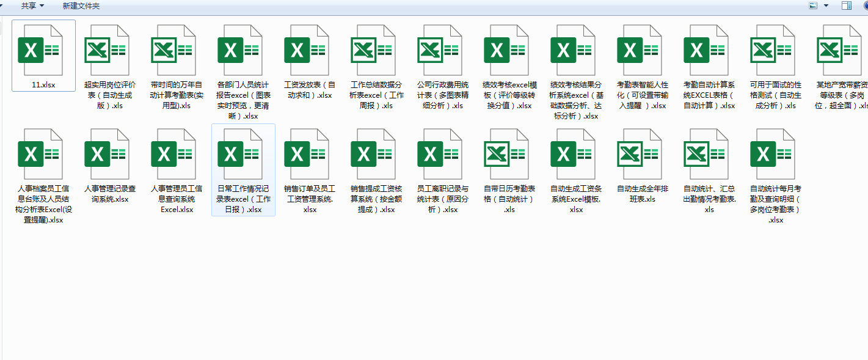Select the 考勤表智能人性化 file icon

[x=639, y=50]
